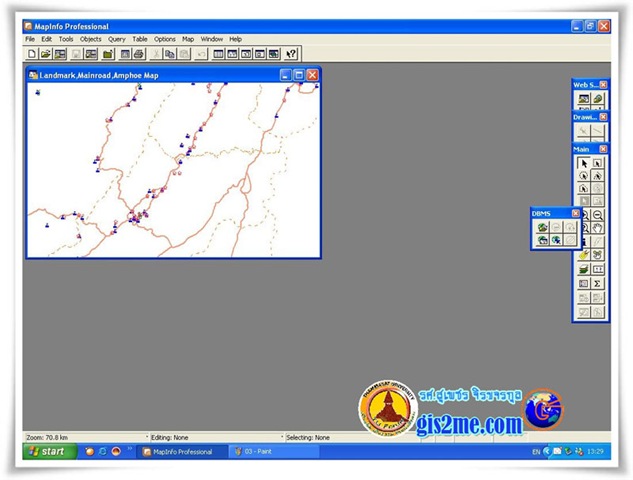Choose the Grabber hand tool

pos(598,228)
